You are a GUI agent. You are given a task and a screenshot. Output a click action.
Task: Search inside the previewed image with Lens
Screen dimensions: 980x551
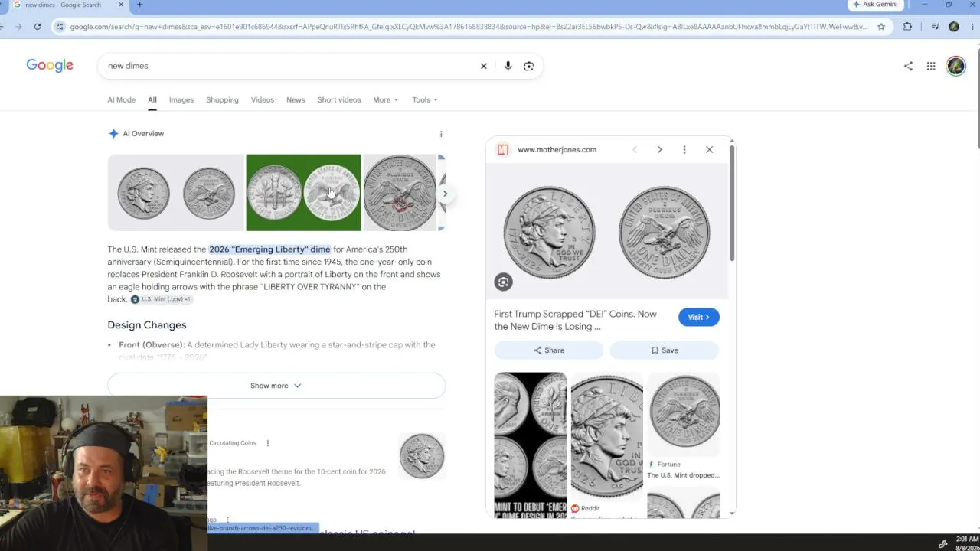coord(503,282)
